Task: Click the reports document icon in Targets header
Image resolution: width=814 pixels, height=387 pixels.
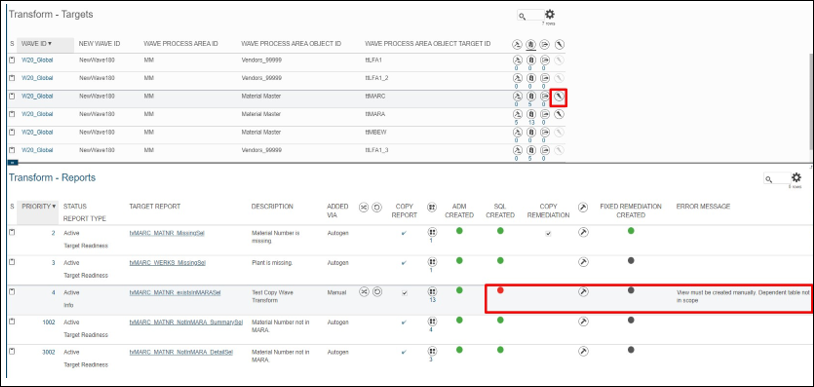Action: tap(531, 44)
